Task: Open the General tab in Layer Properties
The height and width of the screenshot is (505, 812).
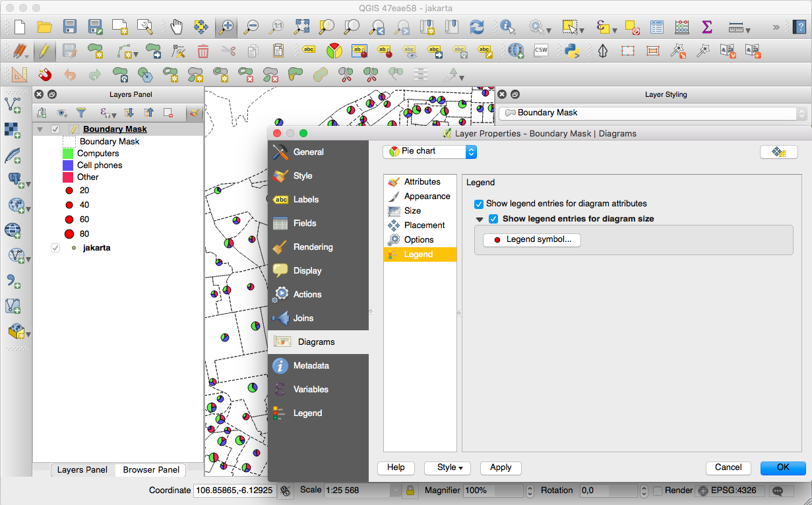Action: pos(318,152)
